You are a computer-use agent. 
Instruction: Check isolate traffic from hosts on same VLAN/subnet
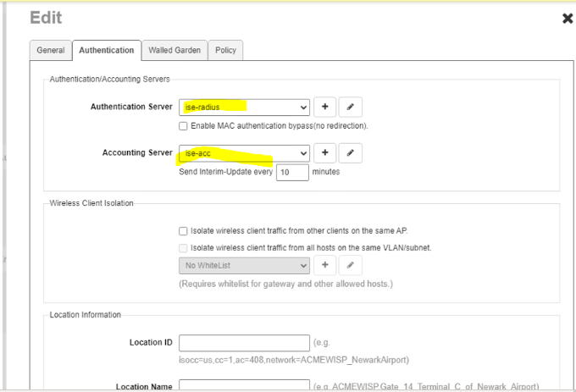pos(183,248)
